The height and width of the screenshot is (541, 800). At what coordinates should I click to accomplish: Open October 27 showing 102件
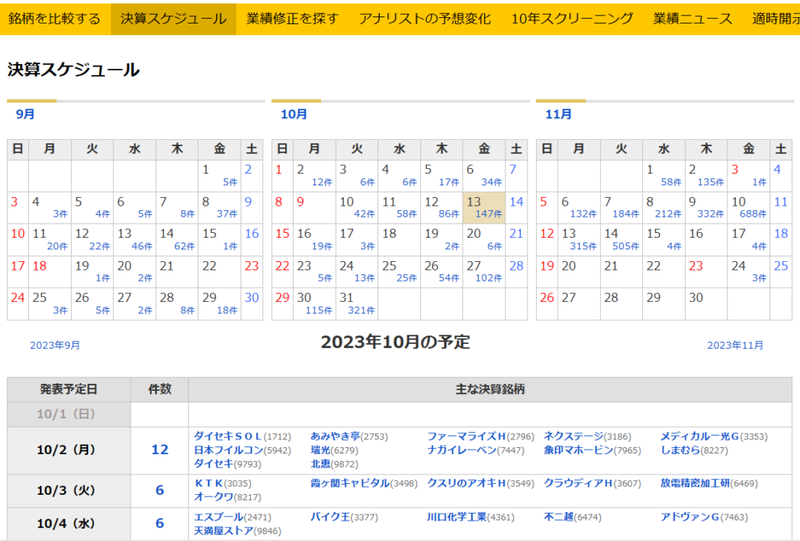pos(488,278)
